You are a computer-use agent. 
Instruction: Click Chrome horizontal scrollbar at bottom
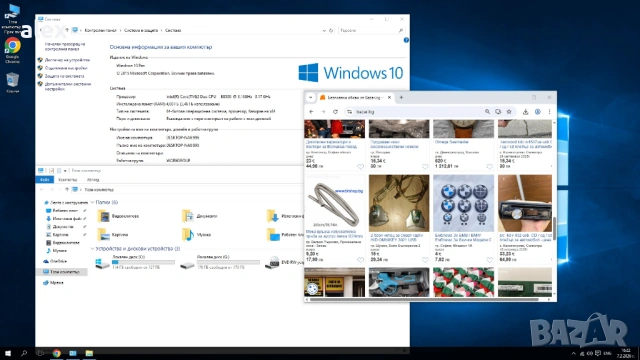click(424, 299)
